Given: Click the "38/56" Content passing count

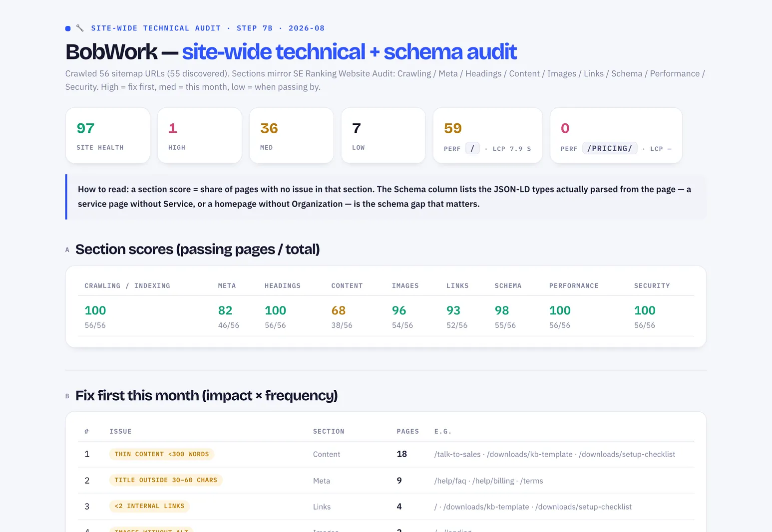Looking at the screenshot, I should point(342,325).
